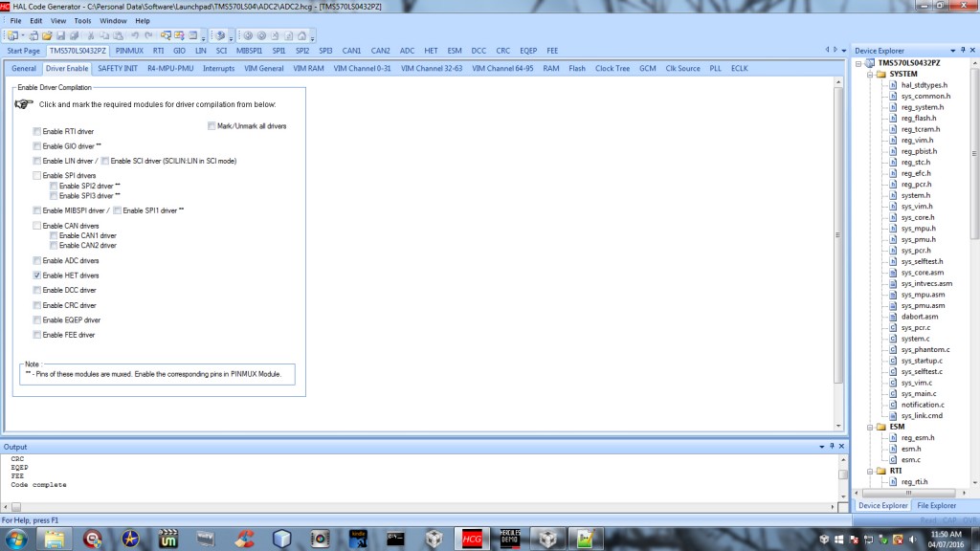Switch to the File Explorer panel tab
This screenshot has height=551, width=980.
(936, 505)
